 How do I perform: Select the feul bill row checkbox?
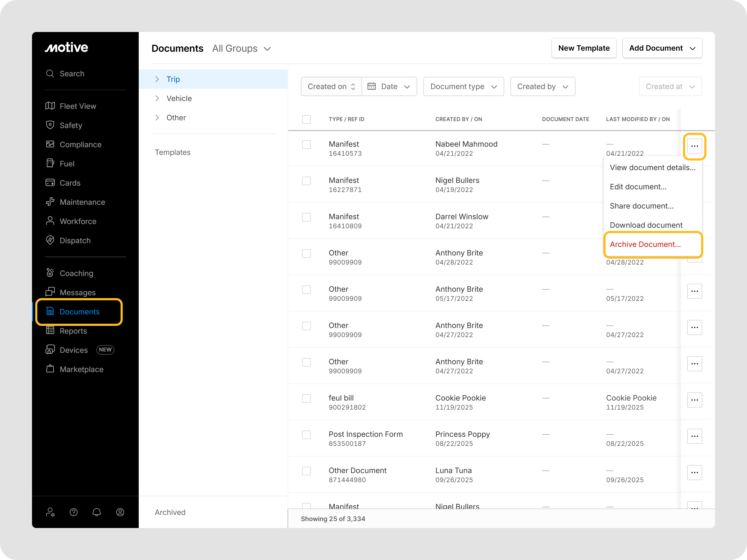[x=306, y=398]
